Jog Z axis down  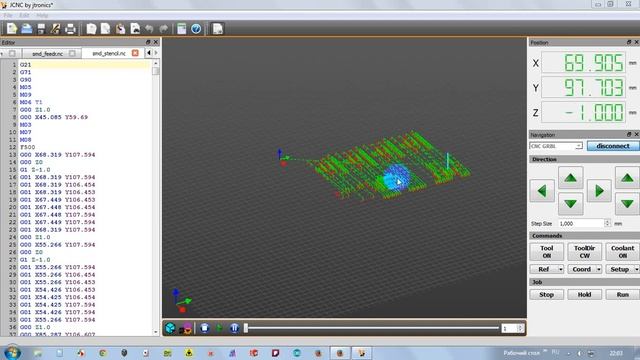pos(627,204)
